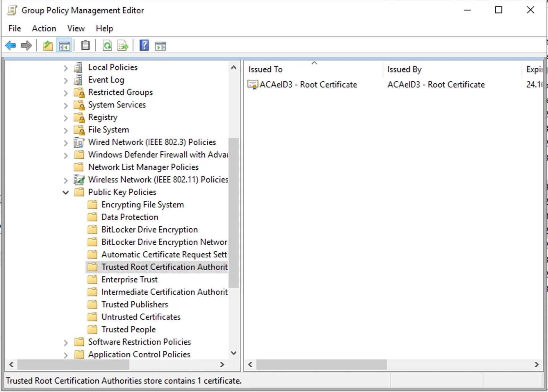Image resolution: width=548 pixels, height=392 pixels.
Task: Open the View menu
Action: [76, 28]
